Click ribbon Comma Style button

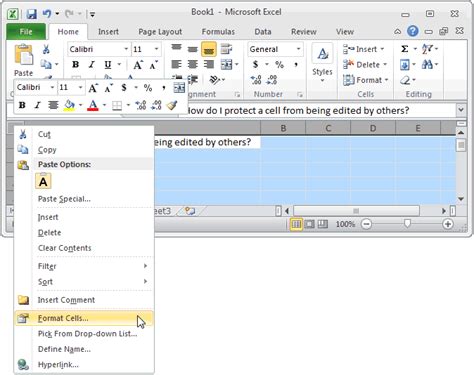(x=296, y=64)
